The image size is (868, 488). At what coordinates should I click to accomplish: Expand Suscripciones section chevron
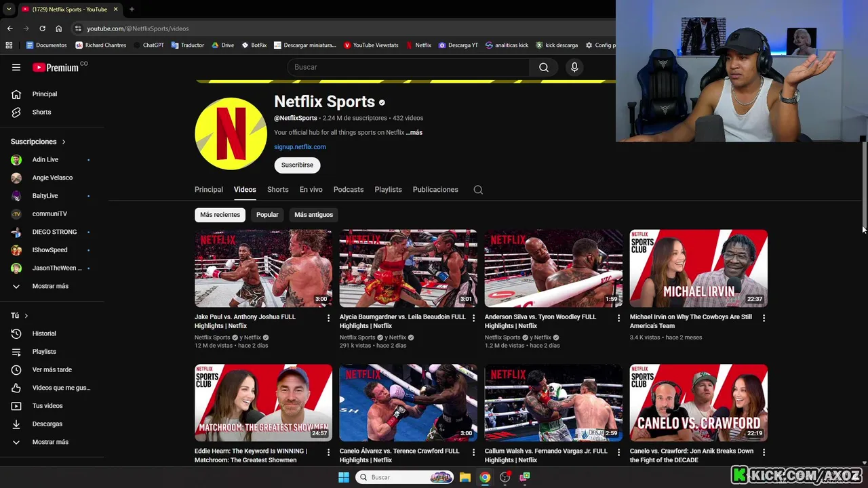[x=64, y=142]
